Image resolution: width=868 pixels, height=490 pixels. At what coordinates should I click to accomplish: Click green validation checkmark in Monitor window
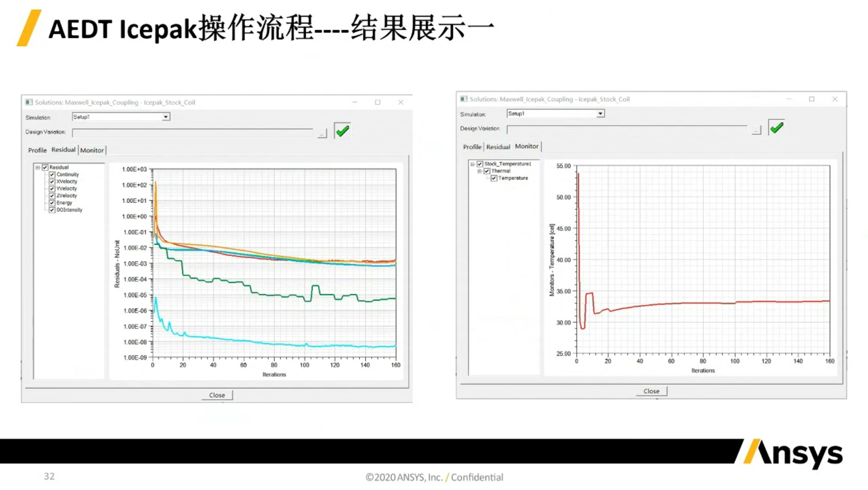click(x=777, y=127)
